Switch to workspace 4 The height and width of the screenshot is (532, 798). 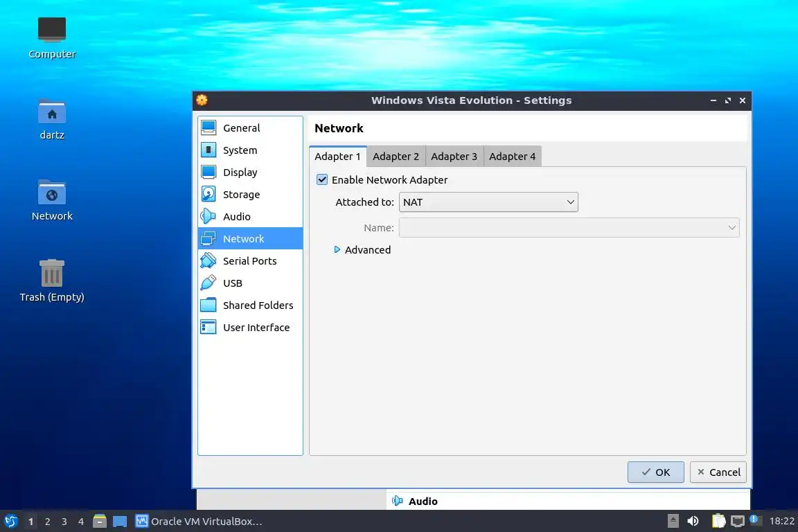[80, 522]
